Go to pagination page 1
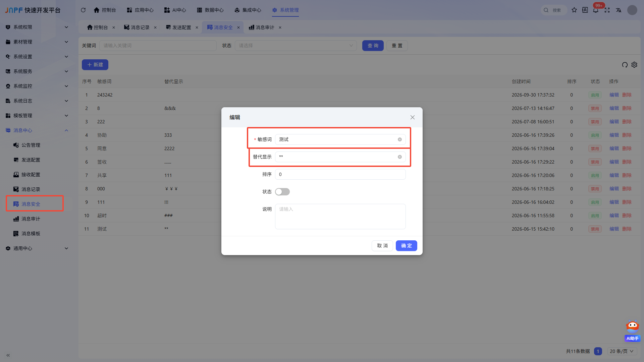Viewport: 644px width, 362px height. click(x=598, y=351)
